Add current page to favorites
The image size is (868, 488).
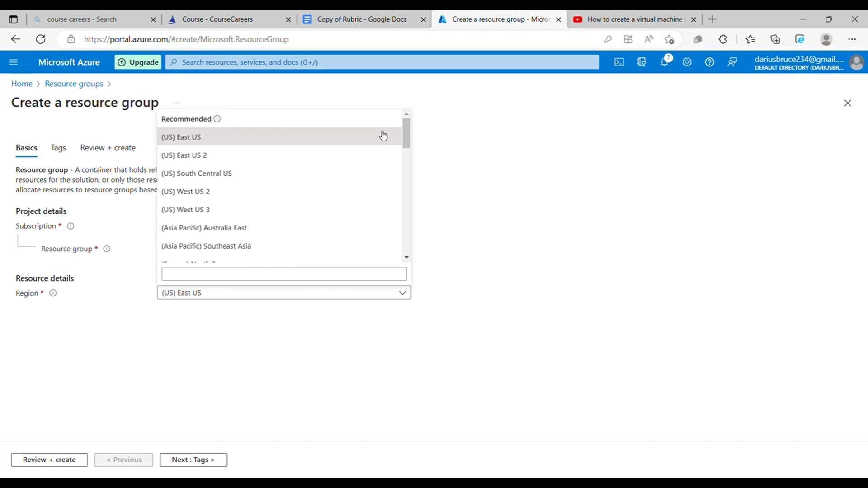pos(670,39)
